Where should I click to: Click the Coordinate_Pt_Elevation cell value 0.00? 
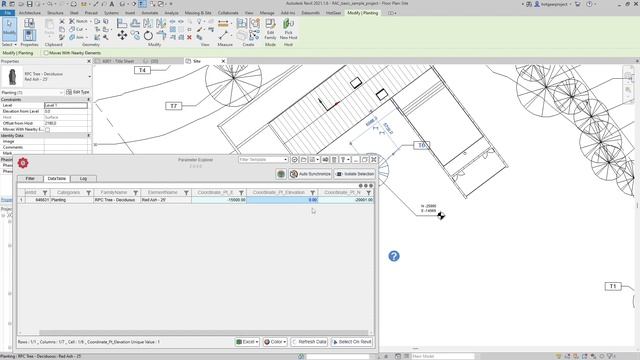click(282, 200)
